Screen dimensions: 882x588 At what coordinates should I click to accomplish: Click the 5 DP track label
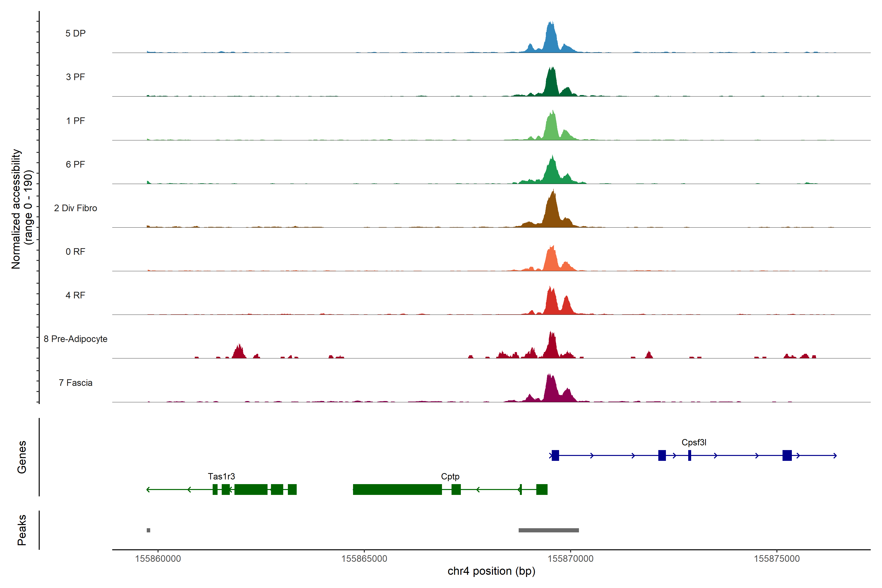pos(75,33)
